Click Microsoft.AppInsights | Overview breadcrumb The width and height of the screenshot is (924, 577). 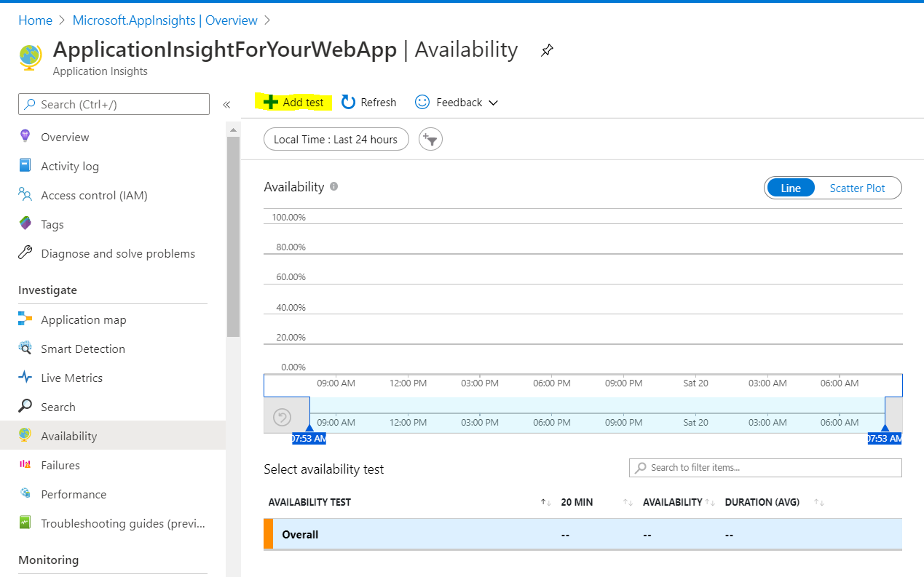click(x=164, y=20)
